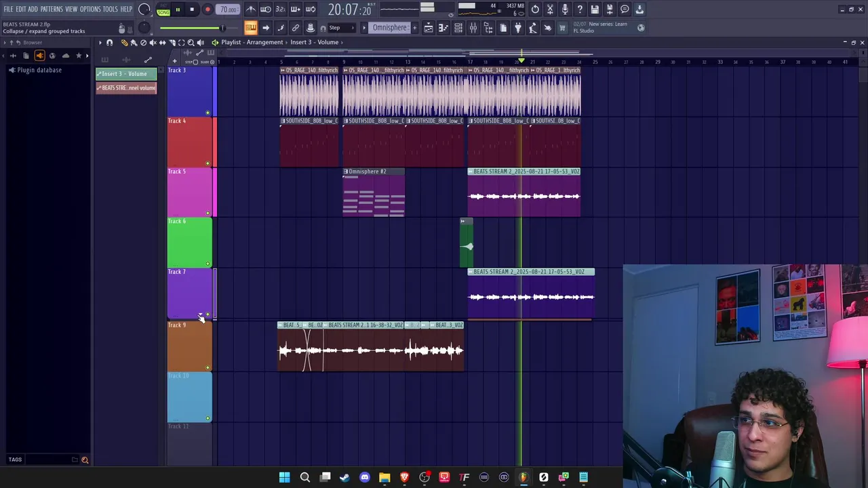Open the OPTIONS menu

[90, 9]
